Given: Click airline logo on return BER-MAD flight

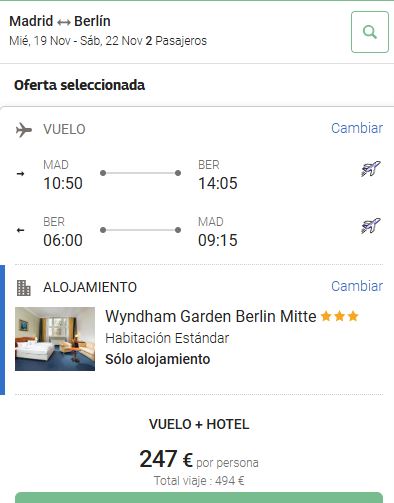Looking at the screenshot, I should pos(371,226).
